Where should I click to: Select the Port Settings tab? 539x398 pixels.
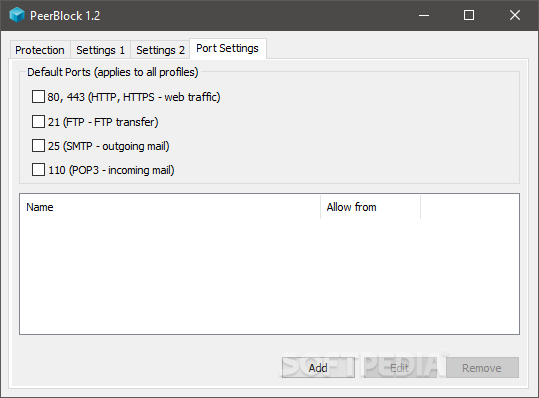point(228,48)
